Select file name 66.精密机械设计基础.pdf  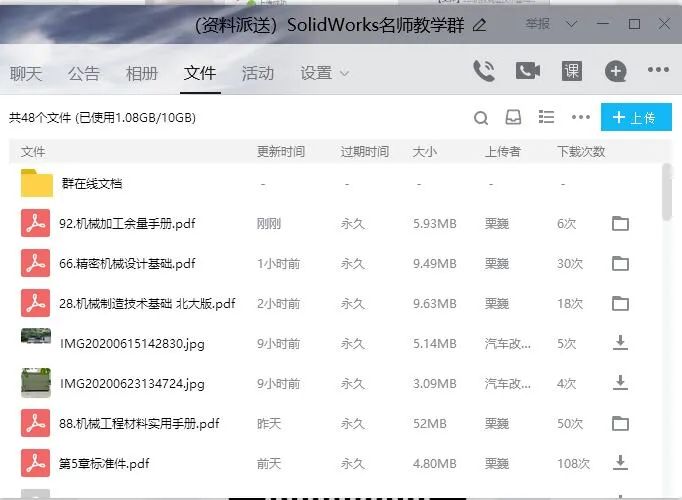click(x=127, y=263)
